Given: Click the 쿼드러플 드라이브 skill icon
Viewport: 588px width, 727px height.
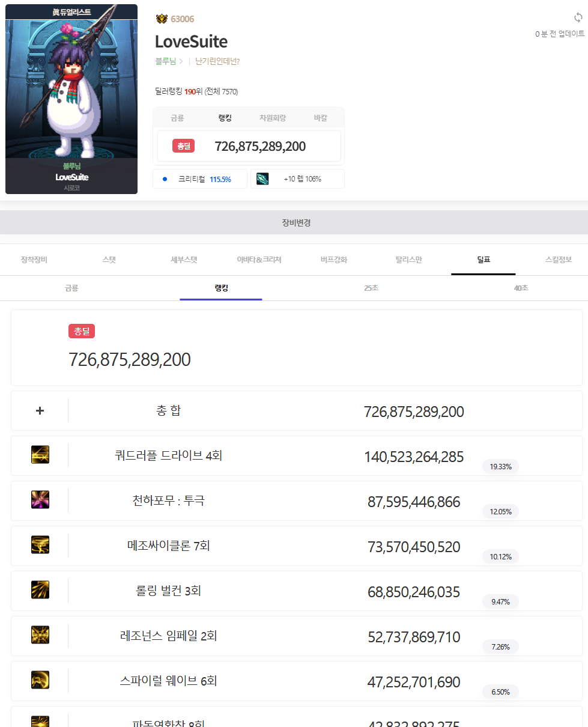Looking at the screenshot, I should (40, 455).
